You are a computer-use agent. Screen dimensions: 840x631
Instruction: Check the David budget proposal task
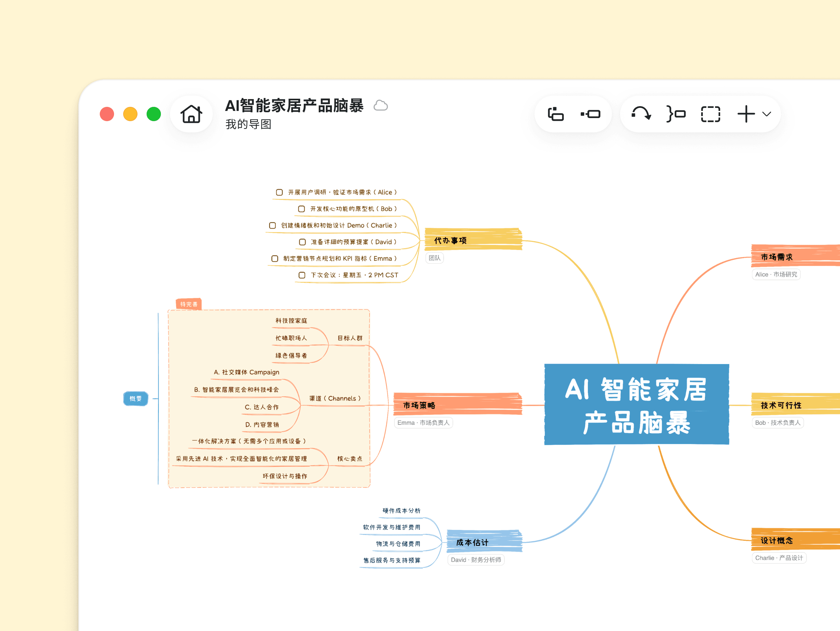coord(302,242)
